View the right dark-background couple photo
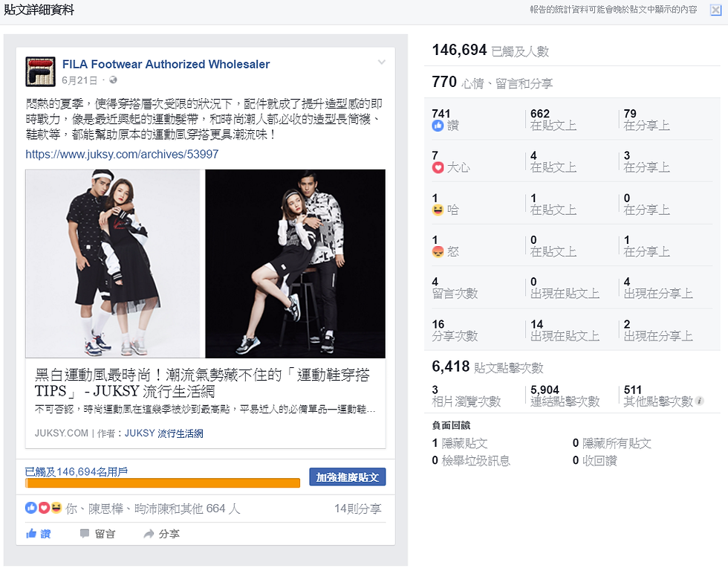This screenshot has height=568, width=728. (296, 263)
